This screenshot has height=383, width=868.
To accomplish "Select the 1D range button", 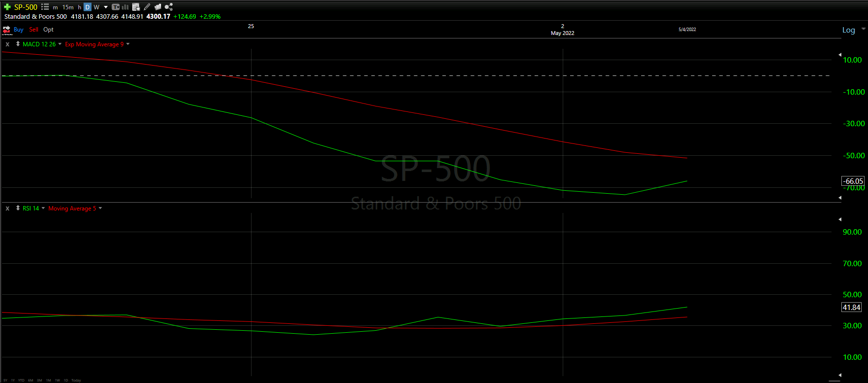I will [66, 381].
